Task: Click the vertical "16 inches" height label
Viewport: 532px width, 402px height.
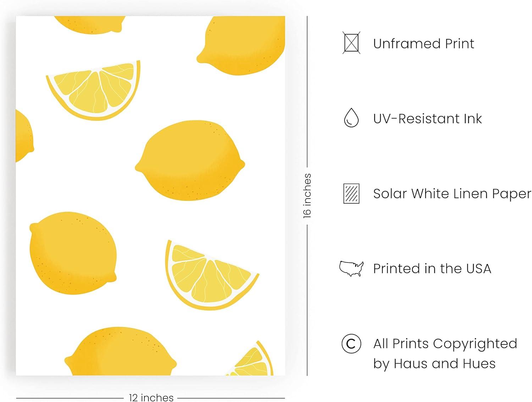Action: (x=307, y=196)
